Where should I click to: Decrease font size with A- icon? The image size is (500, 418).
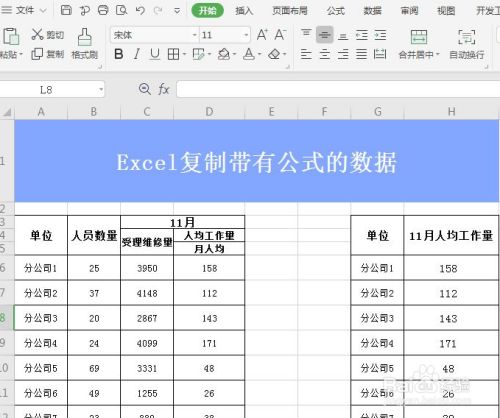[x=280, y=35]
